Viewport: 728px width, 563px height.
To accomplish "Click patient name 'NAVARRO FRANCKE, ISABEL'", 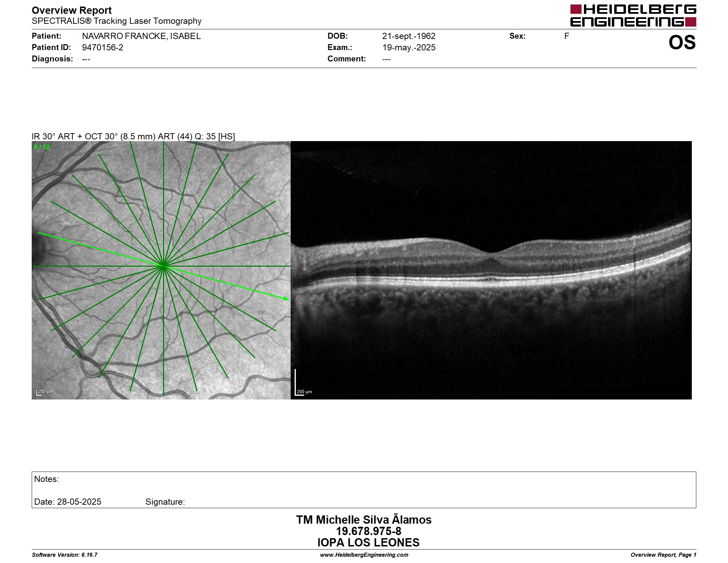I will coord(141,36).
